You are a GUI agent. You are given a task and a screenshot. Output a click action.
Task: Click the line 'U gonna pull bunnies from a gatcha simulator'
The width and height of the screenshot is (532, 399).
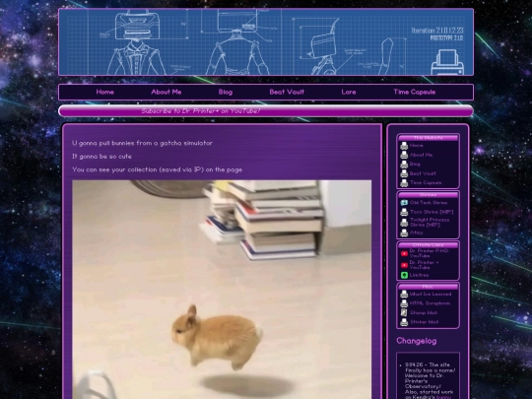tap(142, 143)
